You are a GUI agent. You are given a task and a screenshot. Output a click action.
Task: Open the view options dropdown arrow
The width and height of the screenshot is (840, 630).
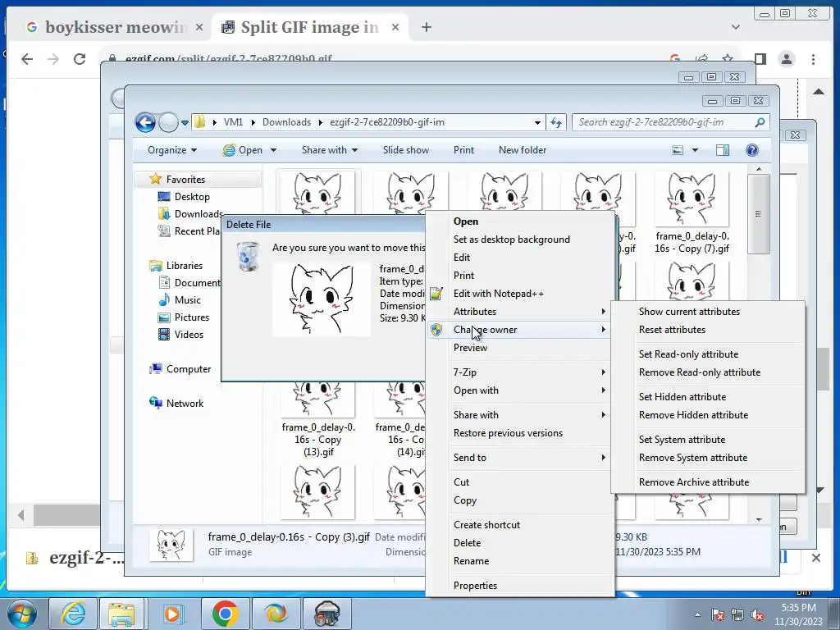click(x=695, y=150)
